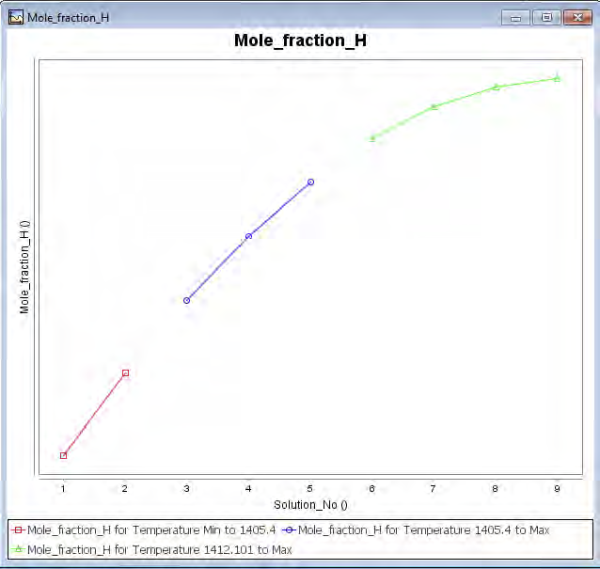
Task: Click x-axis tick label 1
Action: click(63, 489)
